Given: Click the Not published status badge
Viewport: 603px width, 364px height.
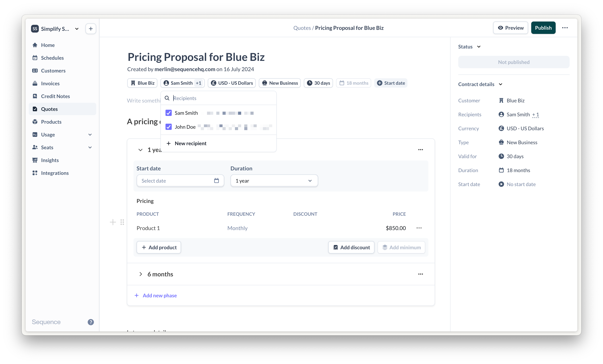Looking at the screenshot, I should coord(514,62).
